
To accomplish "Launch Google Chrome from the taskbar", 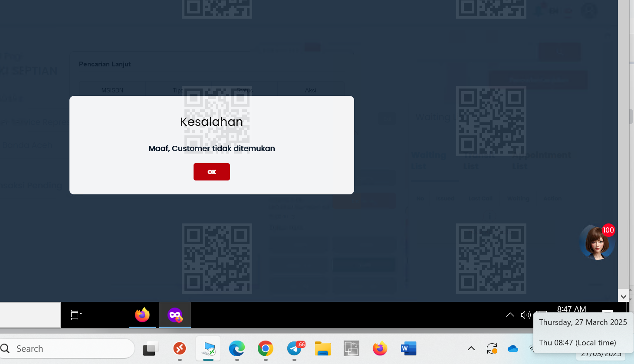I will (266, 348).
